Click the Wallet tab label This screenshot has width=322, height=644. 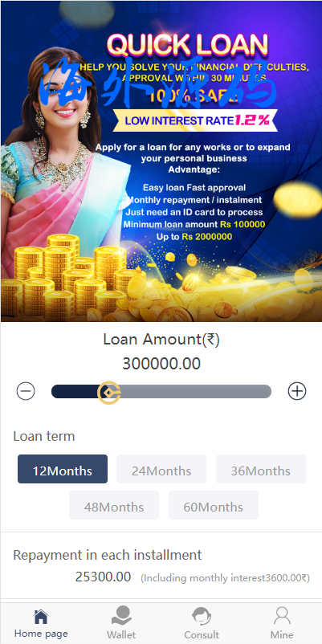click(x=121, y=634)
